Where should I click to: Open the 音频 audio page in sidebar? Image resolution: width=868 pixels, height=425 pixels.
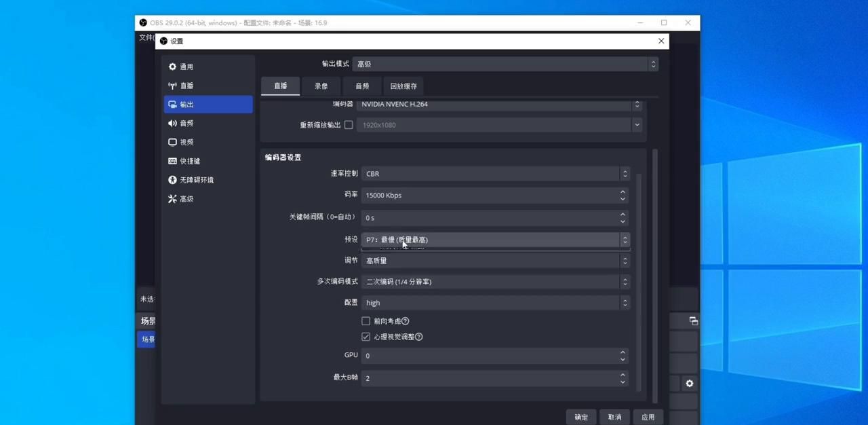coord(208,123)
